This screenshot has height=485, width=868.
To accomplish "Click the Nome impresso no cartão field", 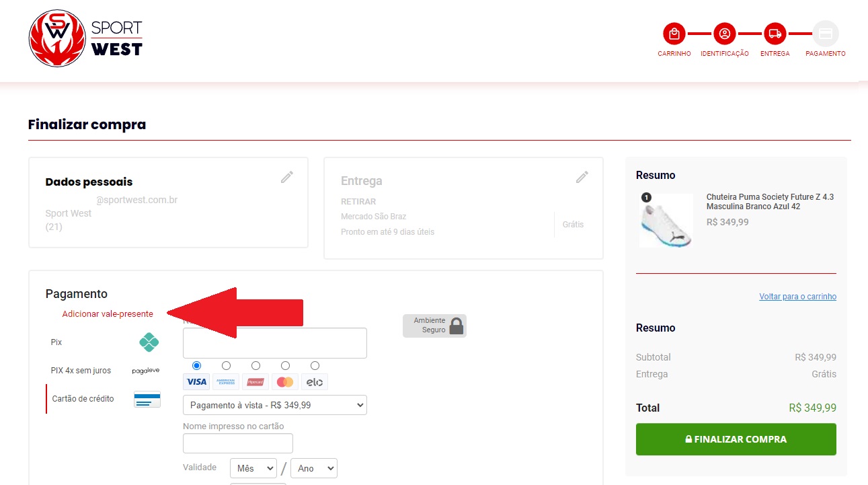I will [238, 443].
